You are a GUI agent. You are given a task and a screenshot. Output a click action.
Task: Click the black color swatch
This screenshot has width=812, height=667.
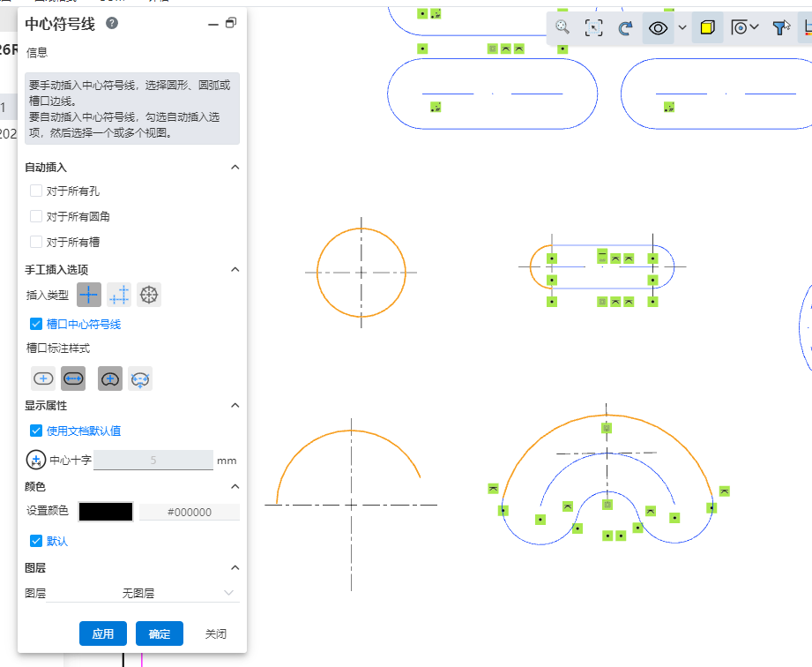click(x=106, y=512)
